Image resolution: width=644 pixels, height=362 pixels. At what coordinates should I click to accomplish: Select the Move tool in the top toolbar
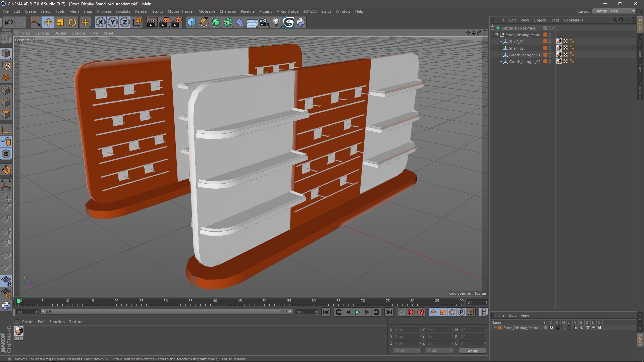pos(48,22)
